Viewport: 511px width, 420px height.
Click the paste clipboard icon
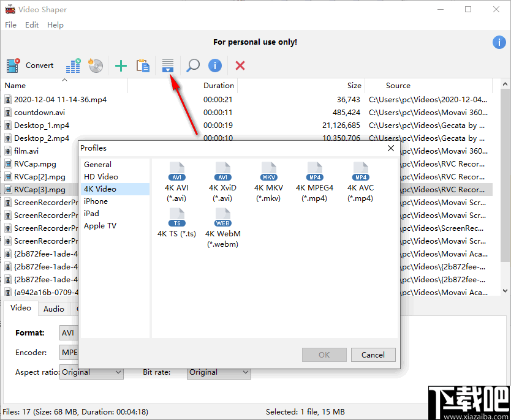[143, 66]
